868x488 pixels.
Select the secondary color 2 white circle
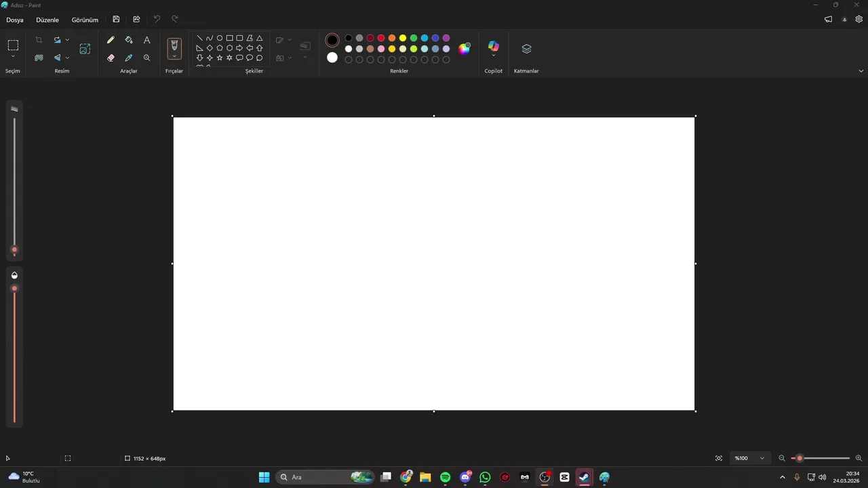[332, 58]
